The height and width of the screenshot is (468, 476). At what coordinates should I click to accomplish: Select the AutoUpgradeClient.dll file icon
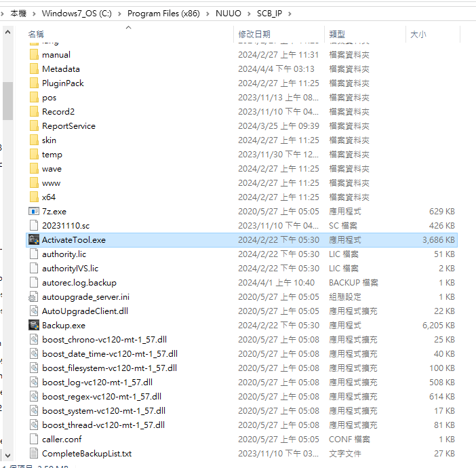point(34,311)
